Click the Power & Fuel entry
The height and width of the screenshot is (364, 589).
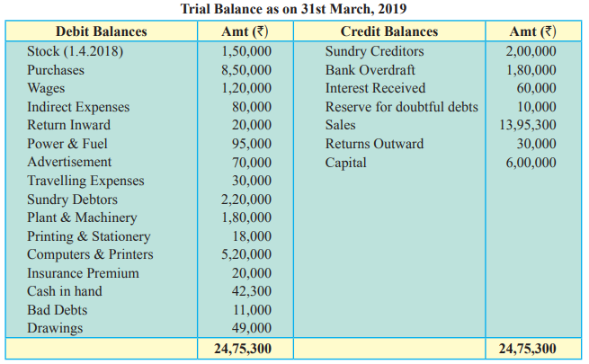click(x=67, y=144)
